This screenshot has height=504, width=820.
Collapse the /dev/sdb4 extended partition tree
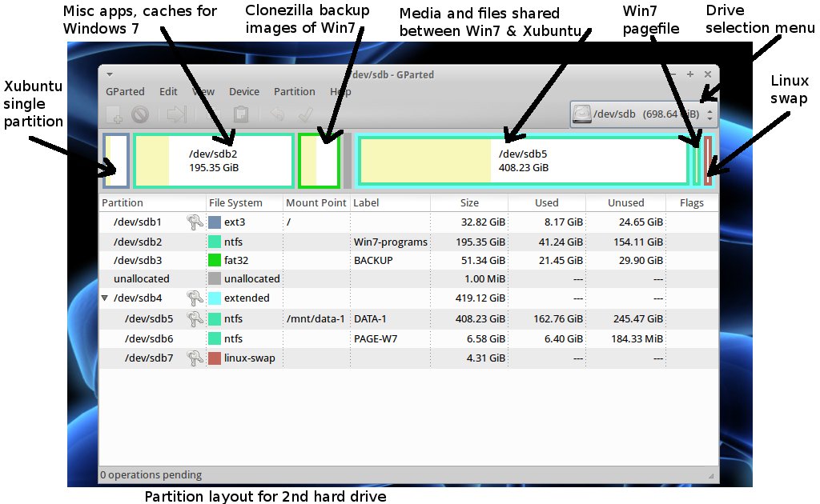point(105,298)
